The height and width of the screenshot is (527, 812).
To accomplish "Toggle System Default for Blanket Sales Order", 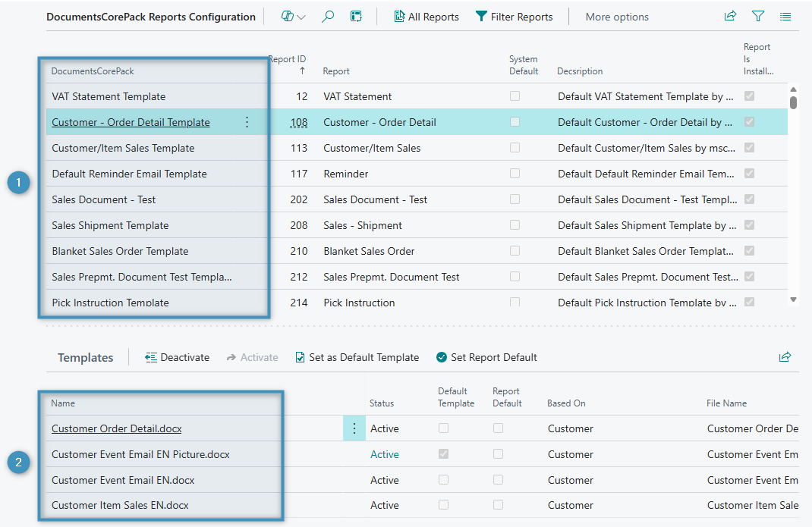I will (515, 250).
